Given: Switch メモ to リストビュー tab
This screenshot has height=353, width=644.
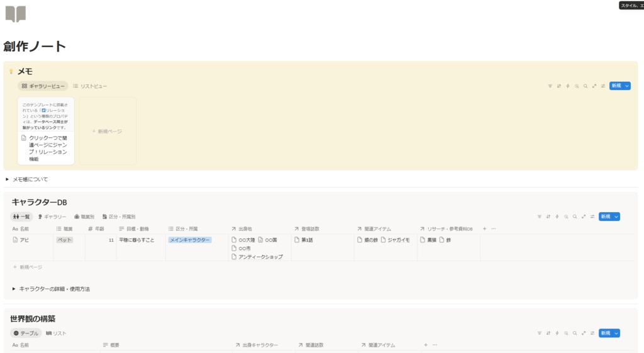Looking at the screenshot, I should coord(90,86).
